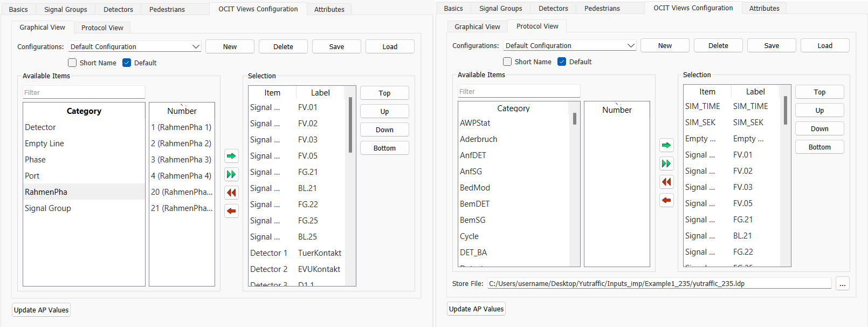This screenshot has width=868, height=327.
Task: Open Pedestrians tab in right panel
Action: 602,9
